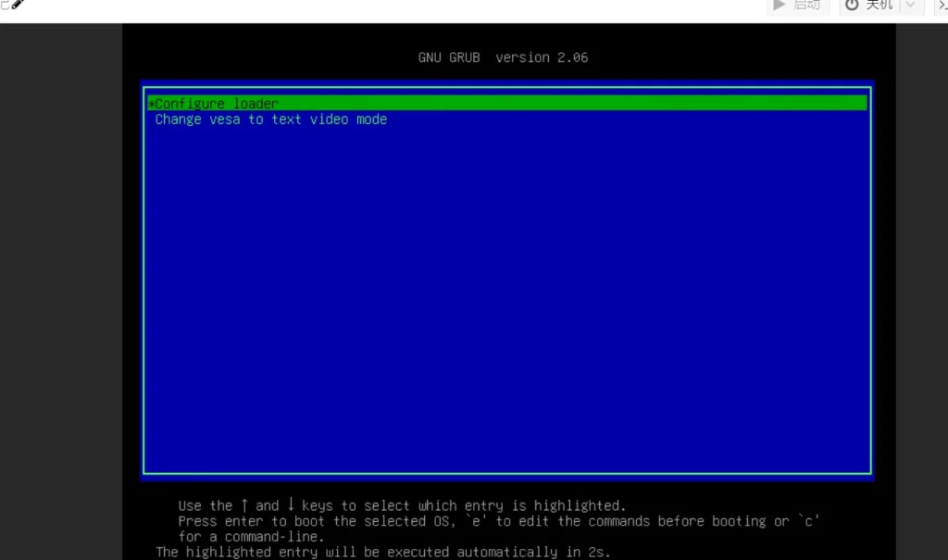Viewport: 948px width, 560px height.
Task: Click the 'for a command-line' text
Action: [x=251, y=537]
